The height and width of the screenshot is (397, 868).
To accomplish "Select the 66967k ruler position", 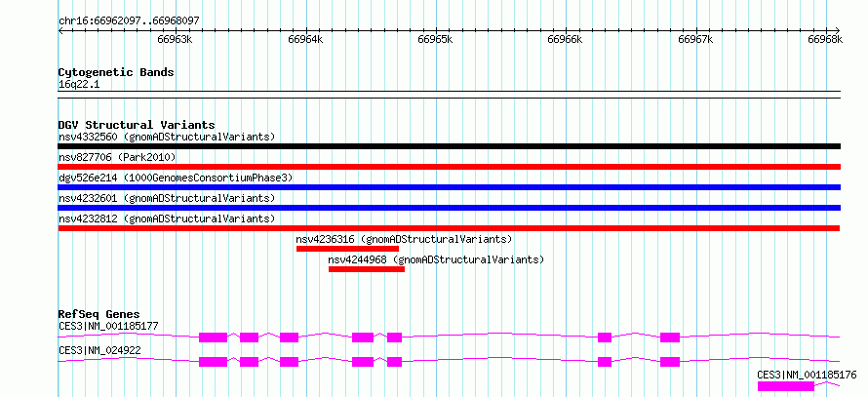I will coord(695,39).
